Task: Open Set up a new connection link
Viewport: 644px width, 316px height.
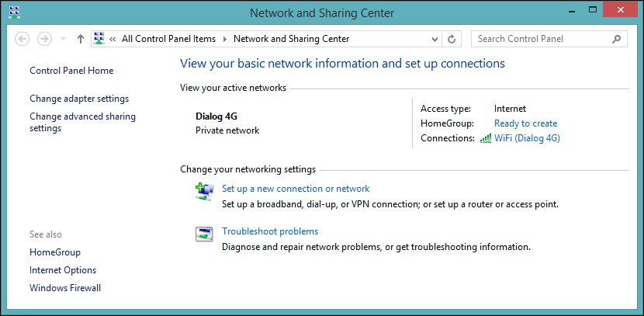Action: point(296,189)
